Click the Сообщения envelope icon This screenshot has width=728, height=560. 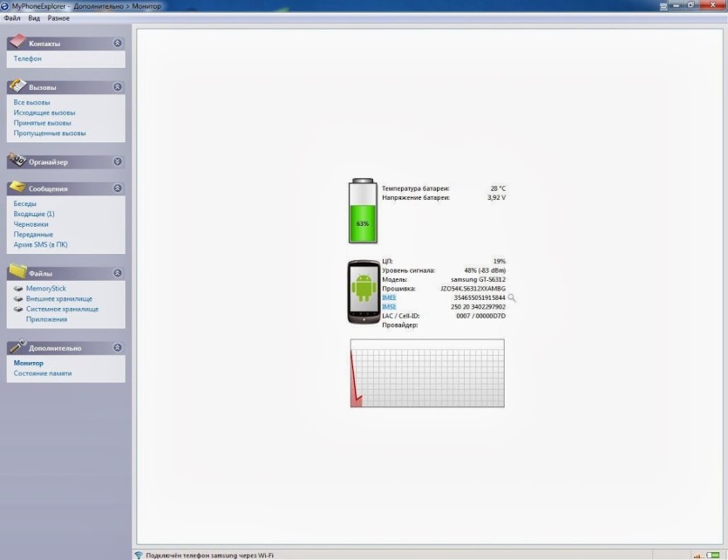(17, 187)
